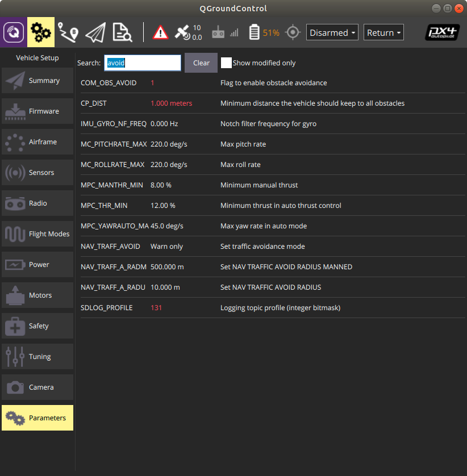Close the QGroundControl window
Viewport: 467px width, 476px height.
click(459, 9)
